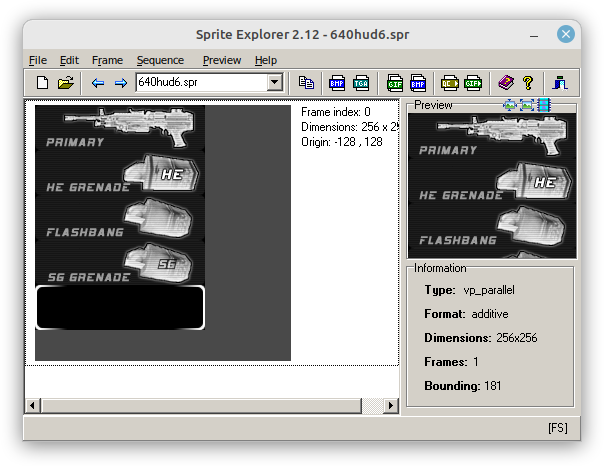This screenshot has width=604, height=466.
Task: Click the [FS] status bar indicator
Action: pyautogui.click(x=557, y=428)
